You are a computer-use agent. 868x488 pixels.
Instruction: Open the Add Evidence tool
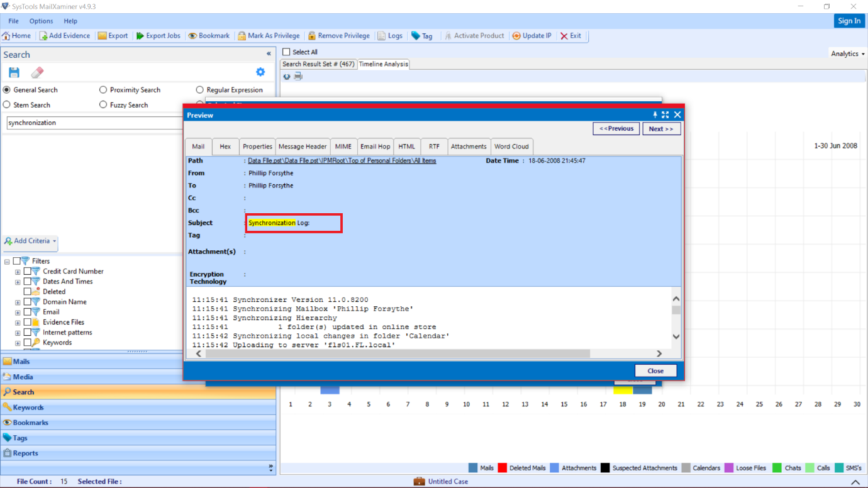point(65,35)
